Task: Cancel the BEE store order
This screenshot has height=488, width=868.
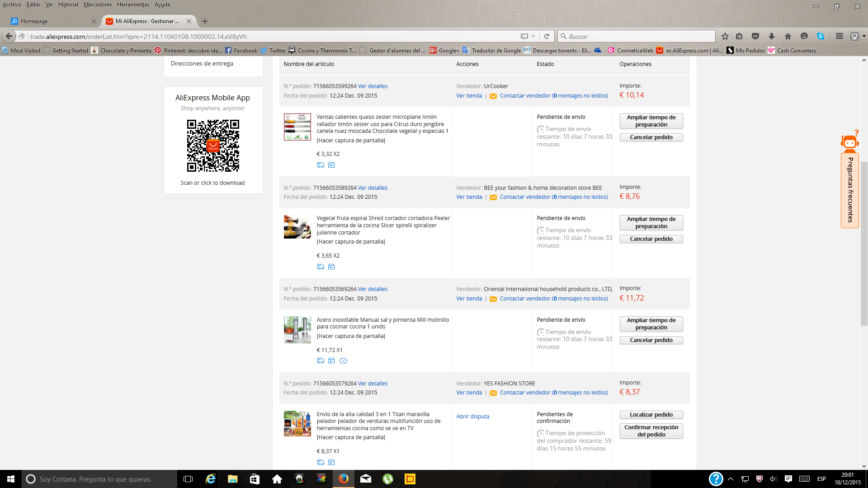Action: coord(651,239)
